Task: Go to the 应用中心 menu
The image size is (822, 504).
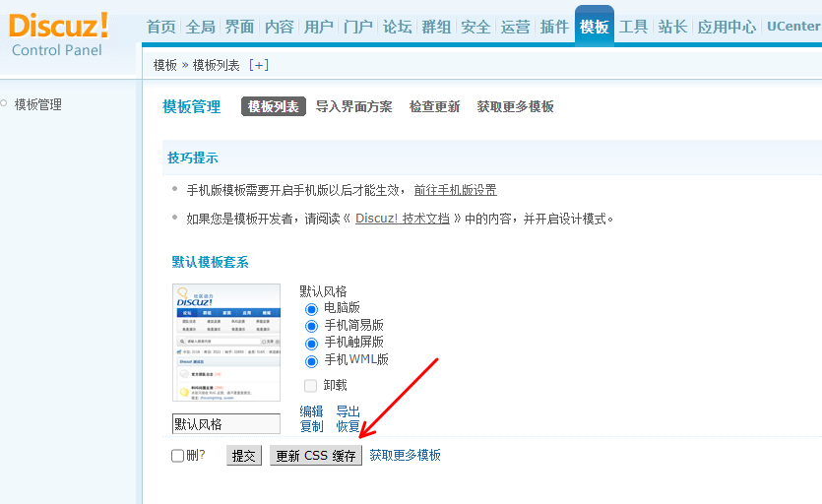Action: coord(727,27)
